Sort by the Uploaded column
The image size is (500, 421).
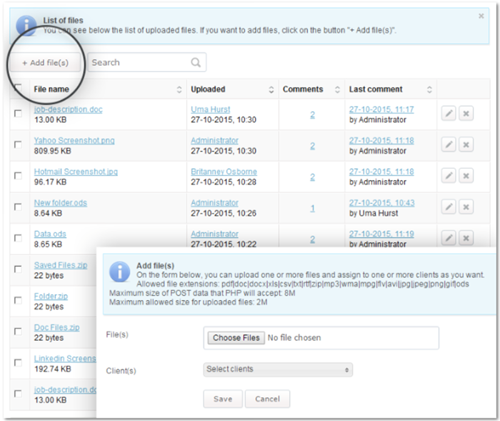(x=271, y=89)
